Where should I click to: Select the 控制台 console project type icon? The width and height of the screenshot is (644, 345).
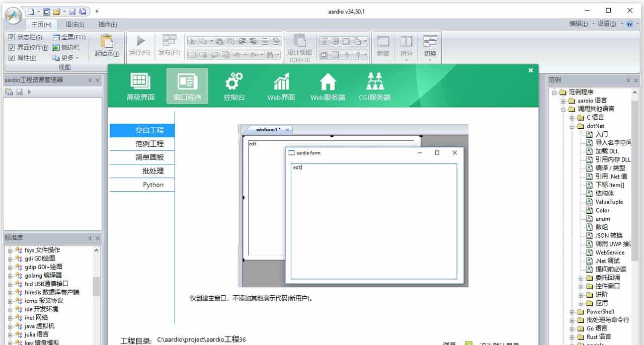pyautogui.click(x=233, y=85)
